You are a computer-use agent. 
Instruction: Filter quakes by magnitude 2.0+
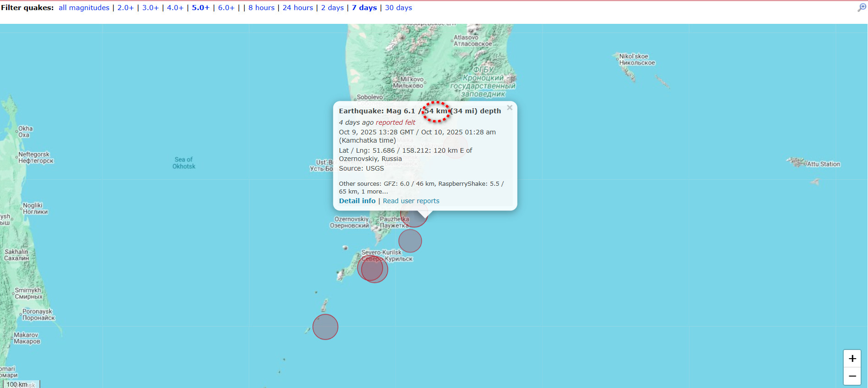[126, 8]
